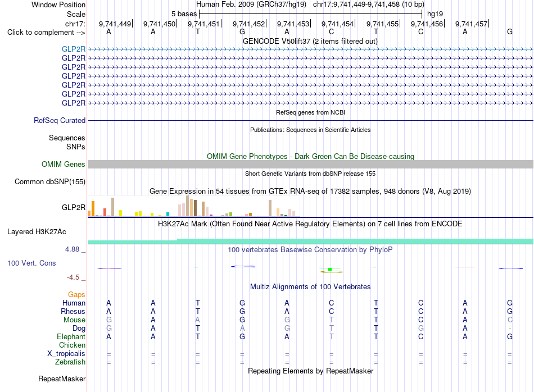Select the Elephant species row label

pyautogui.click(x=71, y=336)
